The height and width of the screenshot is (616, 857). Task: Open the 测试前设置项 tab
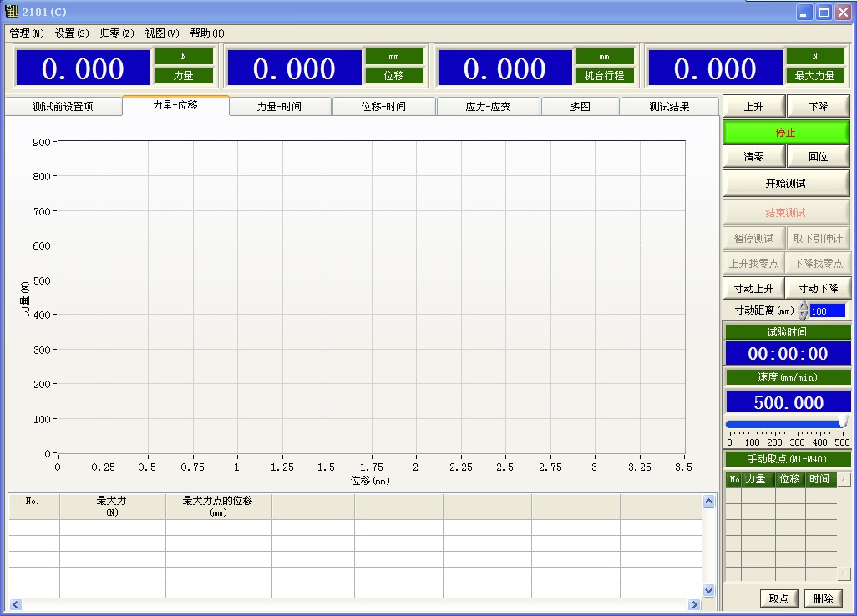coord(63,107)
